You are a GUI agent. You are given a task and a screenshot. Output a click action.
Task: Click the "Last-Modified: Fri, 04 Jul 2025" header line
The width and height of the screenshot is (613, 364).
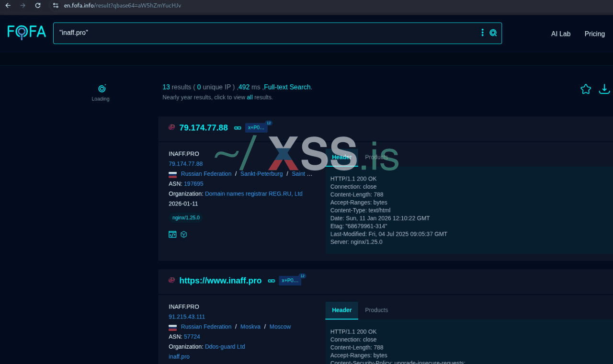(x=389, y=234)
